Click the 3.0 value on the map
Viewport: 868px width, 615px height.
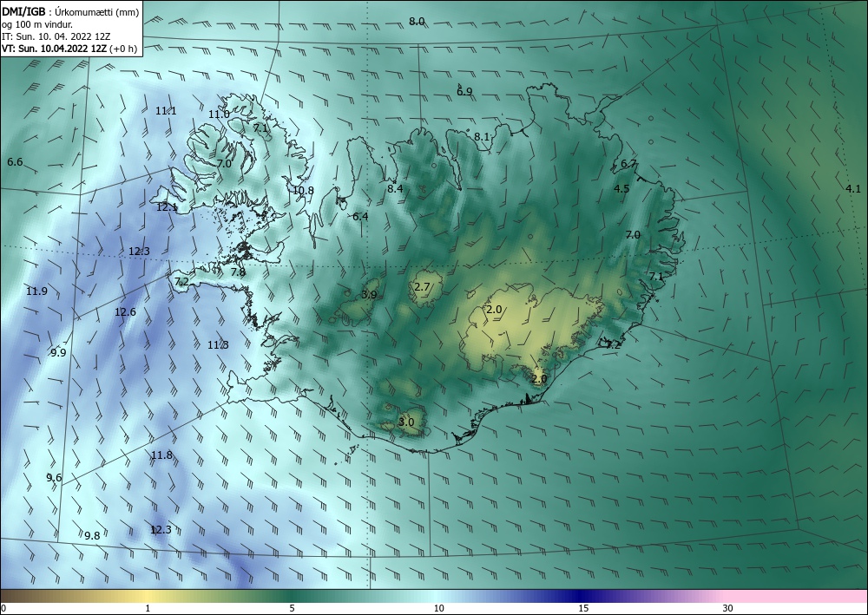click(406, 422)
